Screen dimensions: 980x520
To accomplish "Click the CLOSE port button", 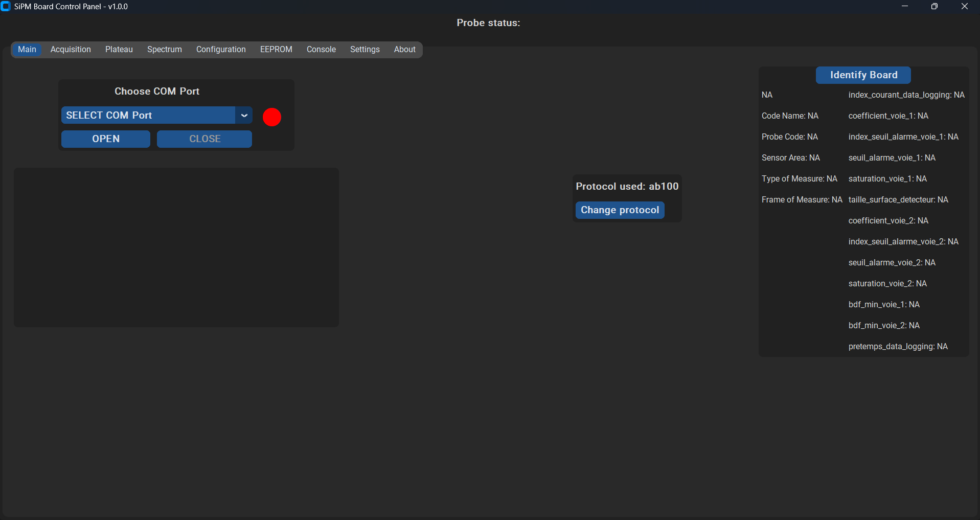I will pyautogui.click(x=204, y=139).
